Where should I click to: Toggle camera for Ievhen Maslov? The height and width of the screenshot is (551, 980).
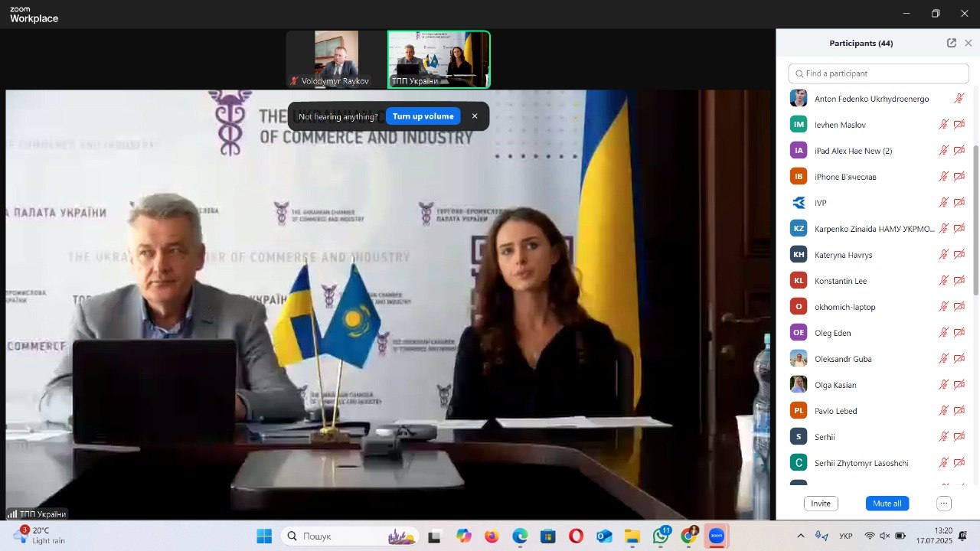click(x=959, y=125)
